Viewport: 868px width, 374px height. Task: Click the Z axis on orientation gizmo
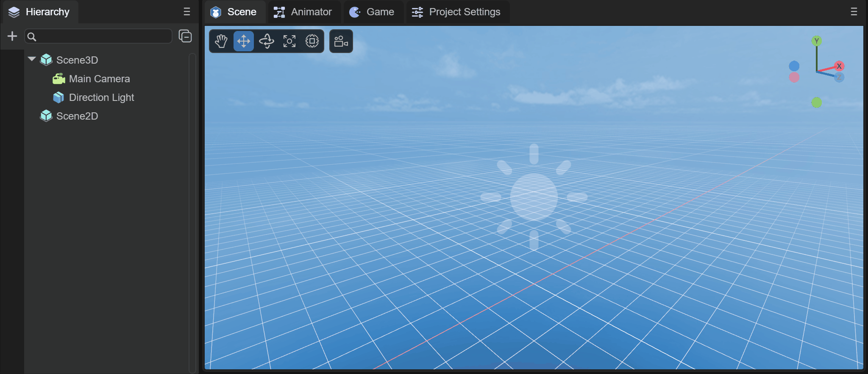pos(839,77)
